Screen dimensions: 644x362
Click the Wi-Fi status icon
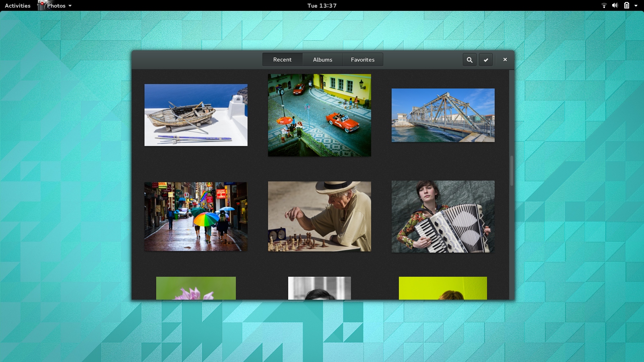point(604,5)
